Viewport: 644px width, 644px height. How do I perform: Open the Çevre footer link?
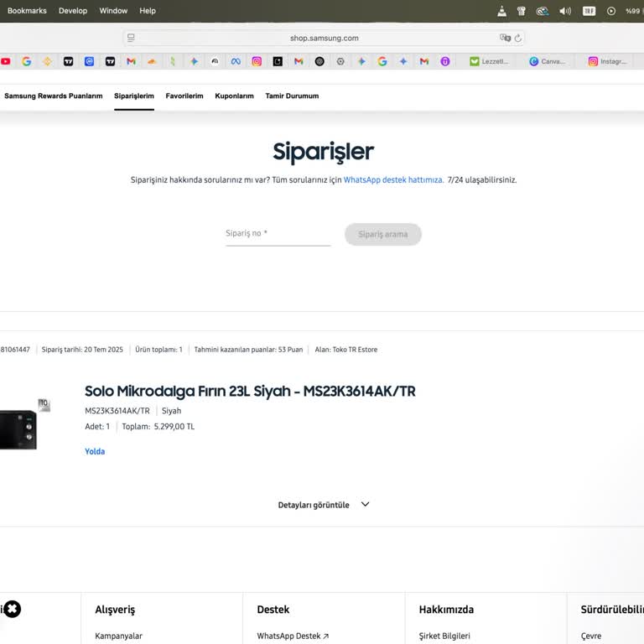click(x=591, y=636)
